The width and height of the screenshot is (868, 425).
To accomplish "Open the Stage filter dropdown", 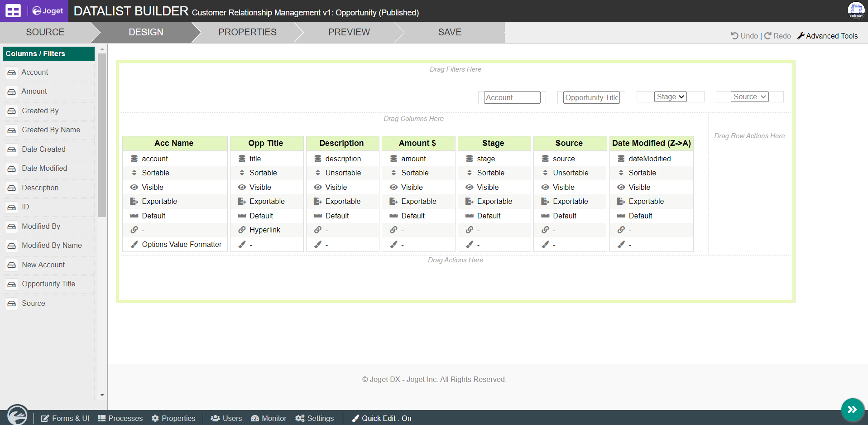I will pyautogui.click(x=670, y=97).
